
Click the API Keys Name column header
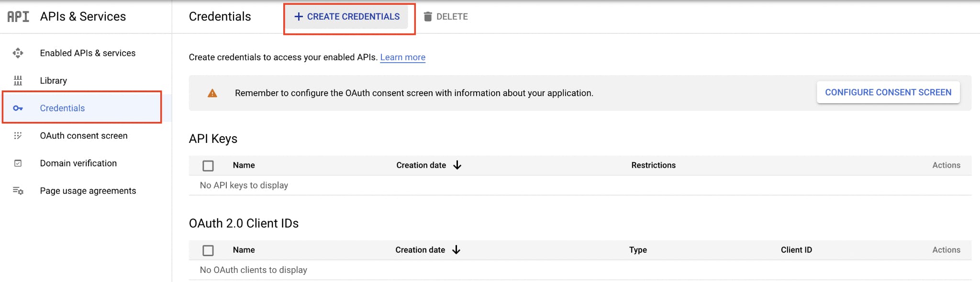tap(244, 165)
